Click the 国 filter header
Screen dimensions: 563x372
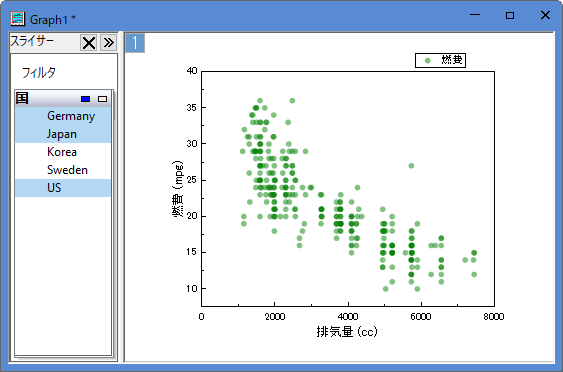(x=64, y=98)
